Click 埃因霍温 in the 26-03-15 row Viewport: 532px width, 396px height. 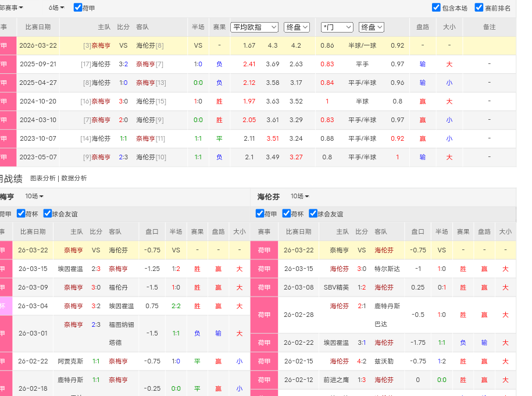(70, 269)
